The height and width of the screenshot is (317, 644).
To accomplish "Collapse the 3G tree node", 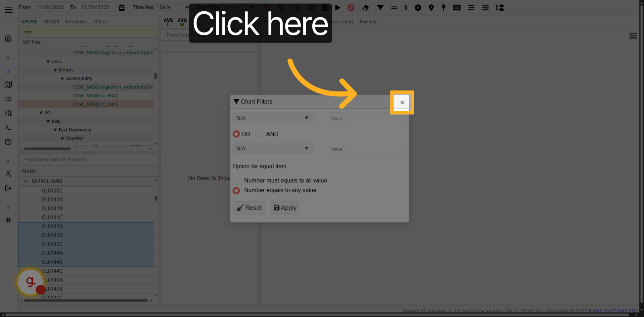I will click(x=41, y=113).
